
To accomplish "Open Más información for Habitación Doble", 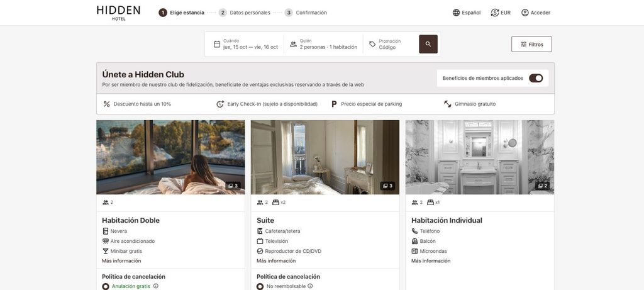I will (121, 261).
